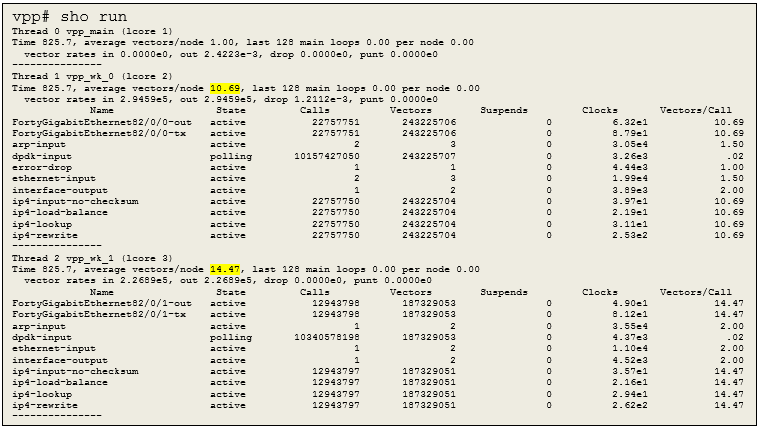Click the vectors count 243225707

(430, 156)
